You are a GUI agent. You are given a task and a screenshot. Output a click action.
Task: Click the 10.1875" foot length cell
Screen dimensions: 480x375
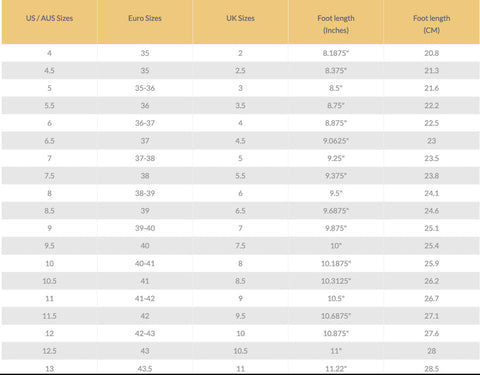click(x=336, y=263)
